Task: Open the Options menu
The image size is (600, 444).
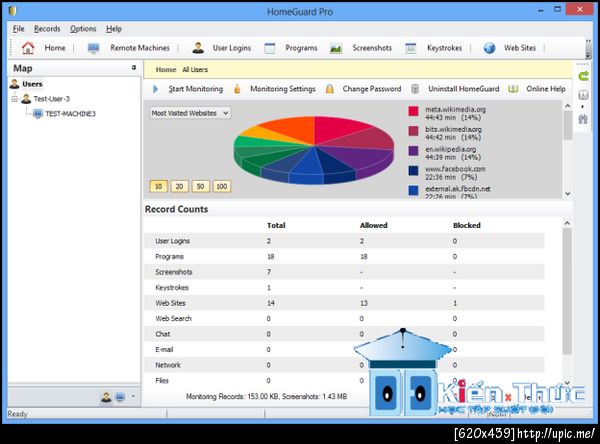Action: pos(83,29)
